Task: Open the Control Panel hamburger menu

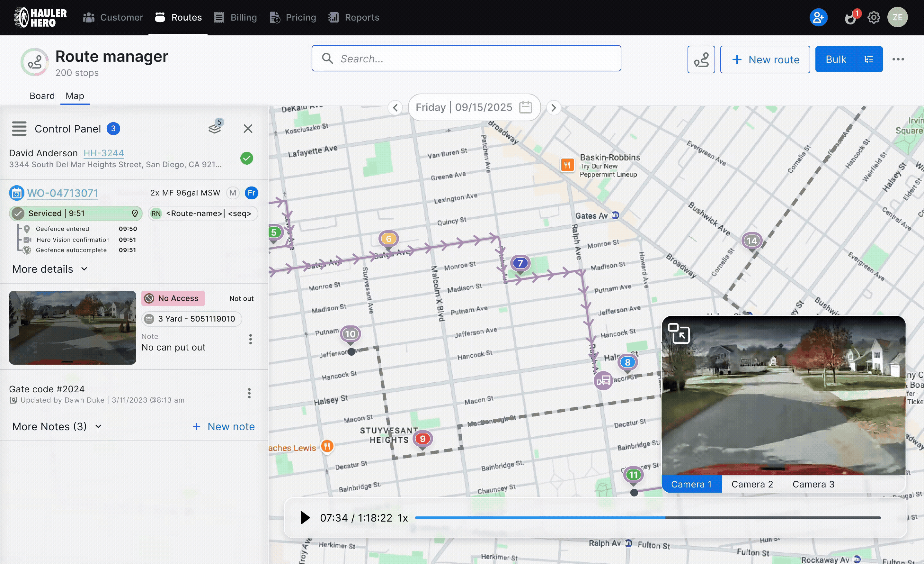Action: pyautogui.click(x=19, y=129)
